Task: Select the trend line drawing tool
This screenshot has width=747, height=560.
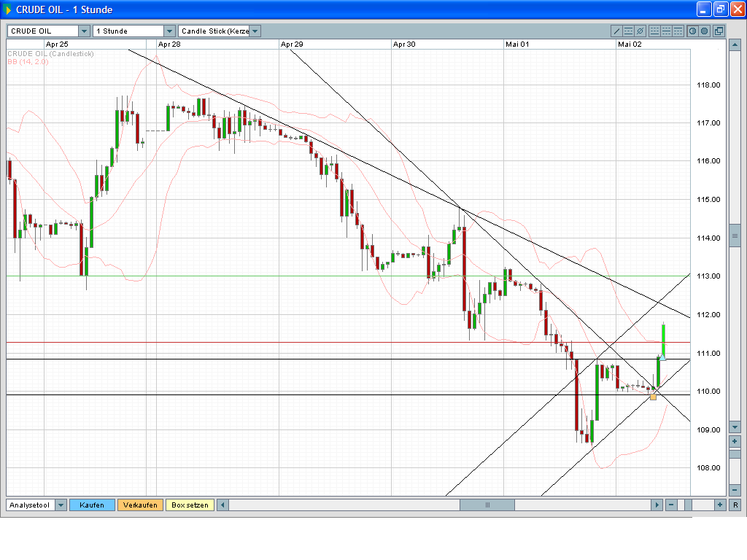Action: (x=616, y=31)
